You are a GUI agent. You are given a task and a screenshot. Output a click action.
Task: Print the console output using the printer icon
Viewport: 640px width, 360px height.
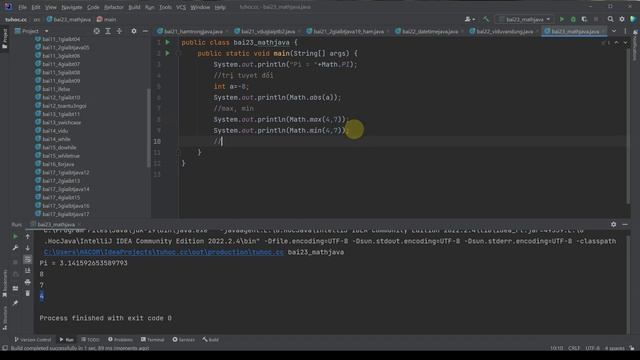pos(28,282)
